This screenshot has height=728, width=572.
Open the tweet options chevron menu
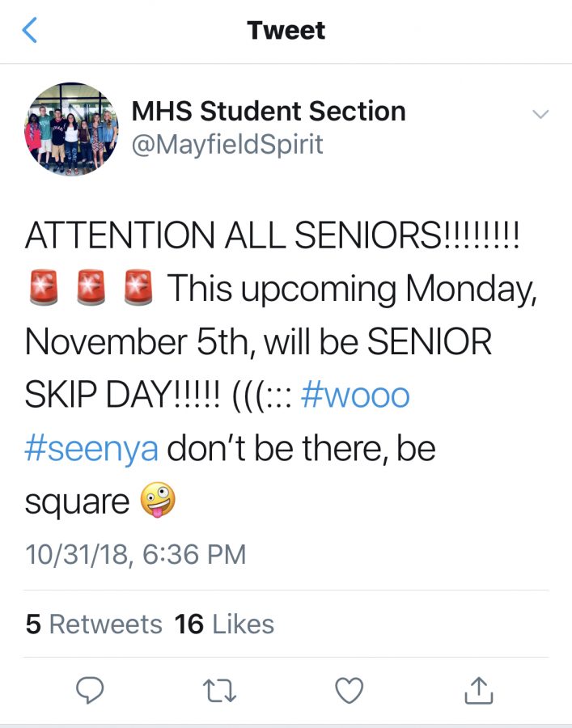pos(540,114)
